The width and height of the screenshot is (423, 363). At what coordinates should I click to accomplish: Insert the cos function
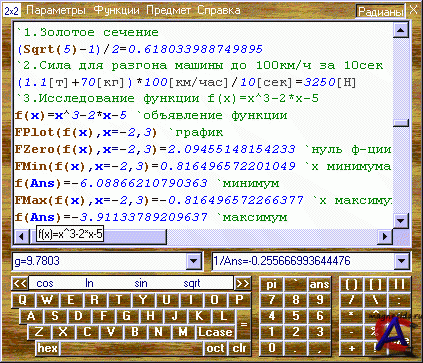(x=45, y=284)
